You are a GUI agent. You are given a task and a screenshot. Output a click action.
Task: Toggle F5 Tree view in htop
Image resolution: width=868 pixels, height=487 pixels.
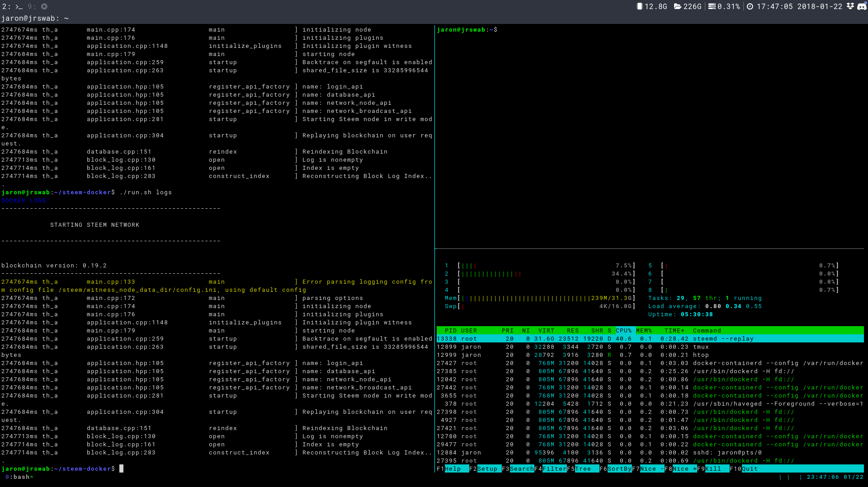583,468
